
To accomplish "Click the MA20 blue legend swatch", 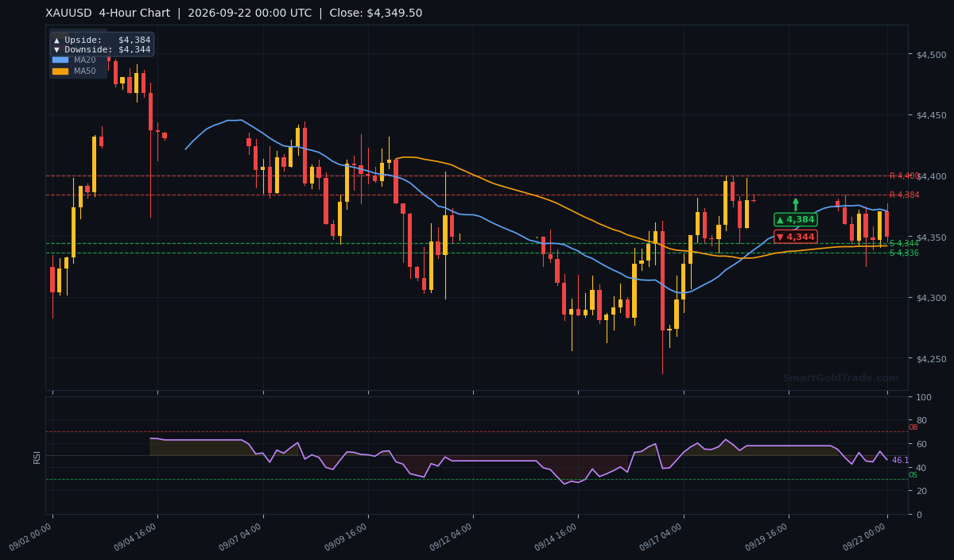I will coord(60,60).
